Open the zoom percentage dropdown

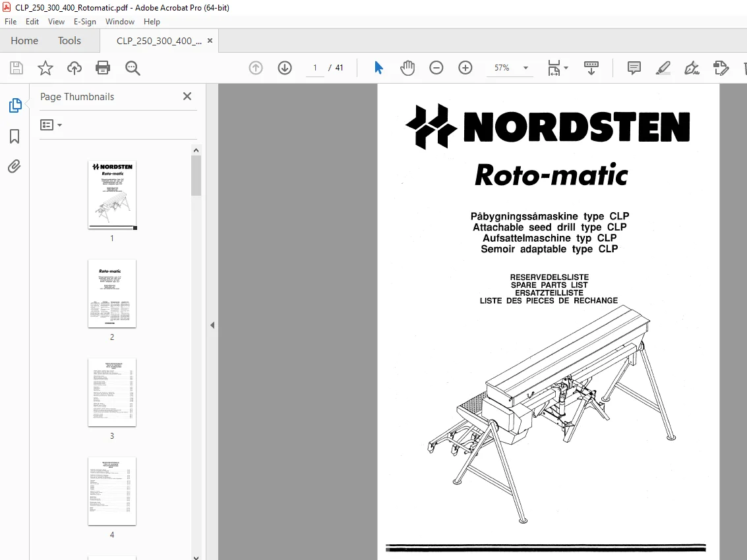point(526,68)
